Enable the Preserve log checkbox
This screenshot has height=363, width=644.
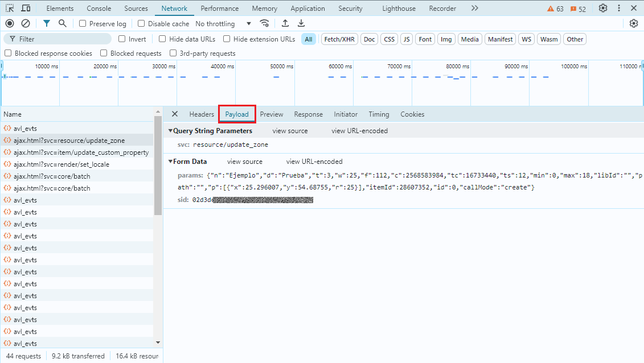(x=83, y=24)
